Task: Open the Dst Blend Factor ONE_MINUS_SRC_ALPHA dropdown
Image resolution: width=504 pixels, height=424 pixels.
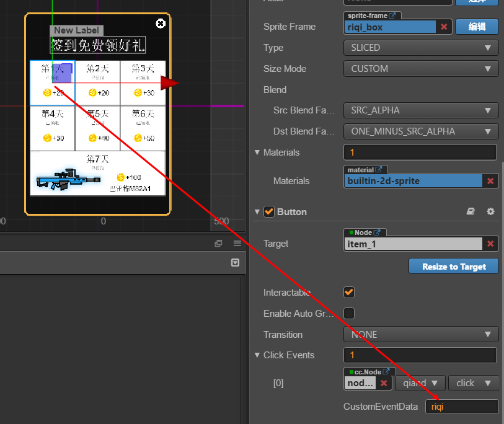Action: [x=421, y=131]
